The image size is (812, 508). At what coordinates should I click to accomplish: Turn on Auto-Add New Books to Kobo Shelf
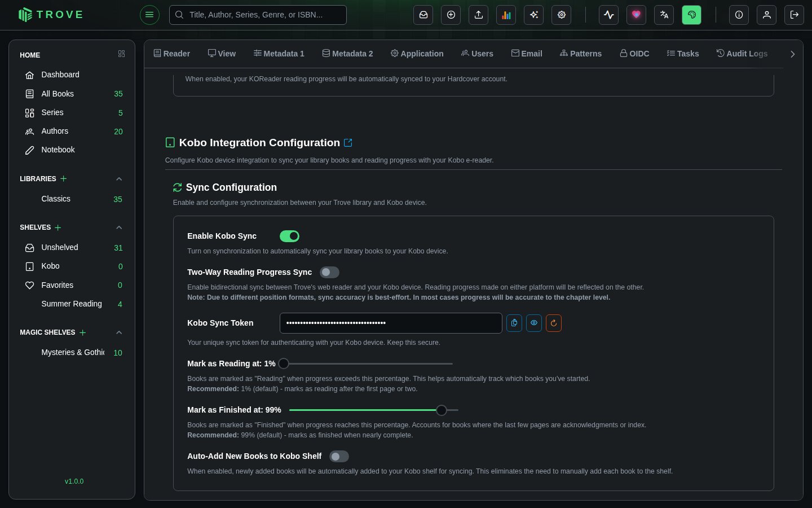[339, 456]
